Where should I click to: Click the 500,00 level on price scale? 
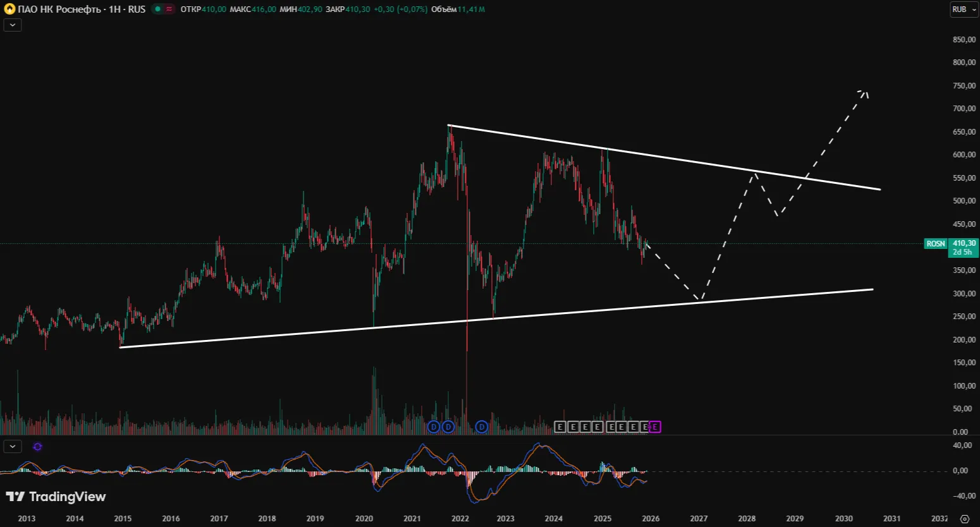(964, 201)
